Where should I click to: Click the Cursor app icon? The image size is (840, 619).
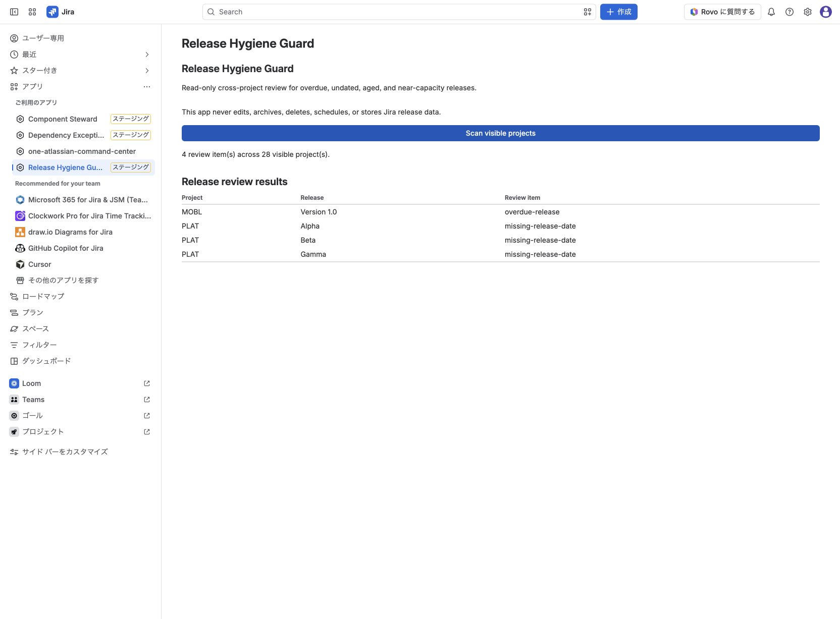tap(20, 264)
